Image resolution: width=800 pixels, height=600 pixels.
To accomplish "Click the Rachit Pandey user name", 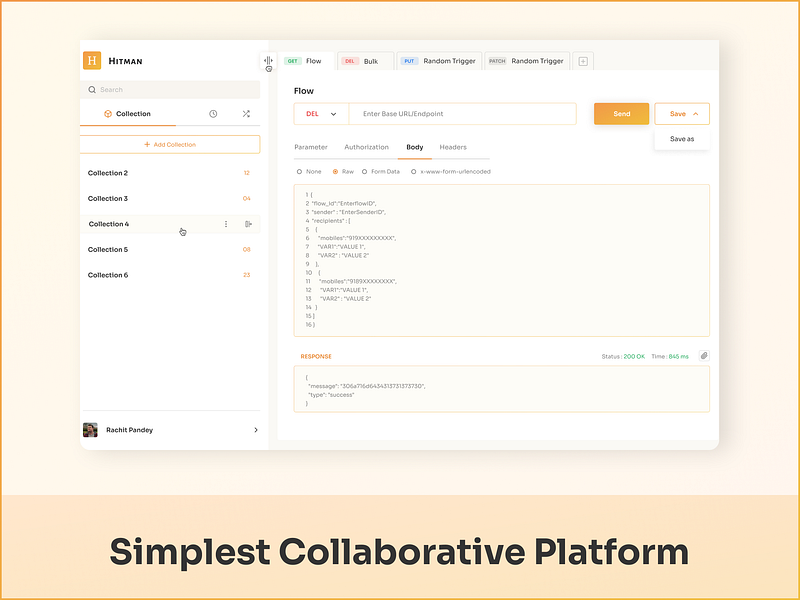I will click(x=130, y=430).
